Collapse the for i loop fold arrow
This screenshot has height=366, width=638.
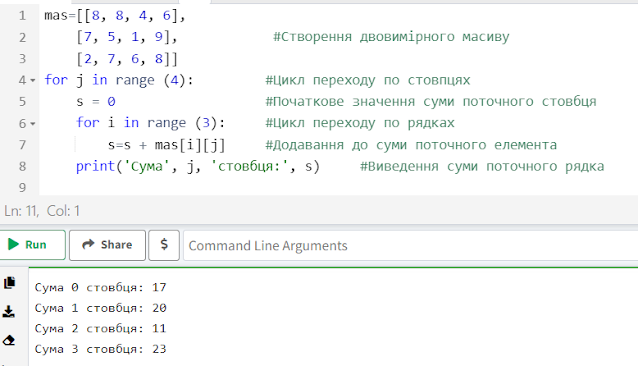coord(33,124)
